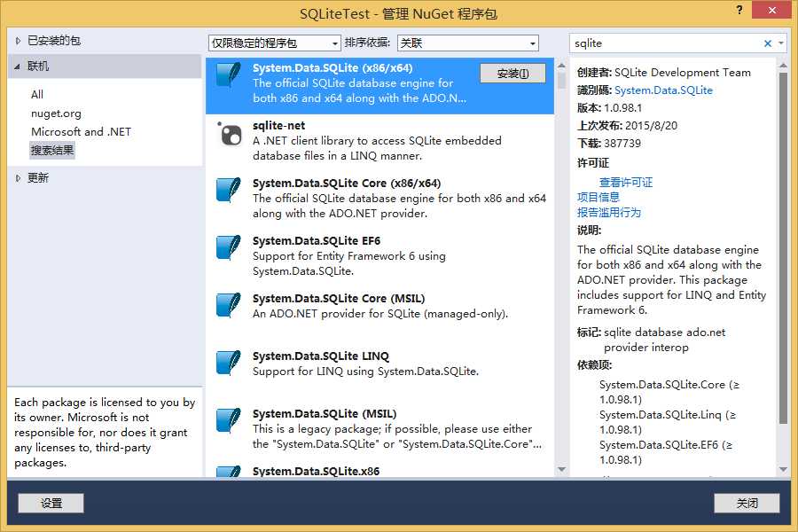Click the SQLite Development Team author text

click(x=683, y=73)
